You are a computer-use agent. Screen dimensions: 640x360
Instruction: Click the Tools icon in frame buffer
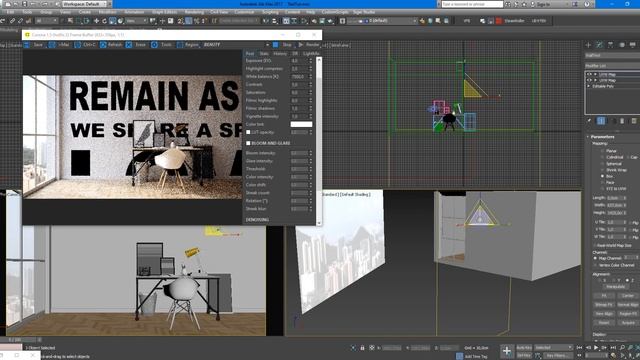154,45
